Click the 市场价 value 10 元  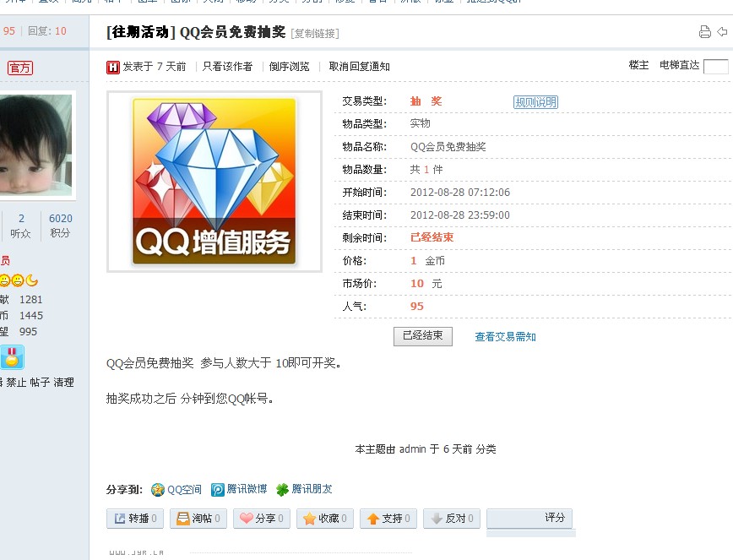(426, 284)
